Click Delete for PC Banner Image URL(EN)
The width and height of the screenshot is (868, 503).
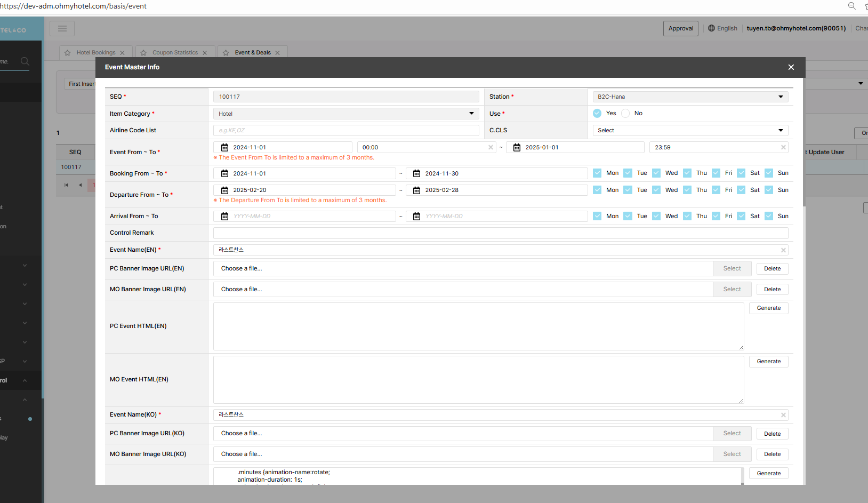[x=771, y=269]
